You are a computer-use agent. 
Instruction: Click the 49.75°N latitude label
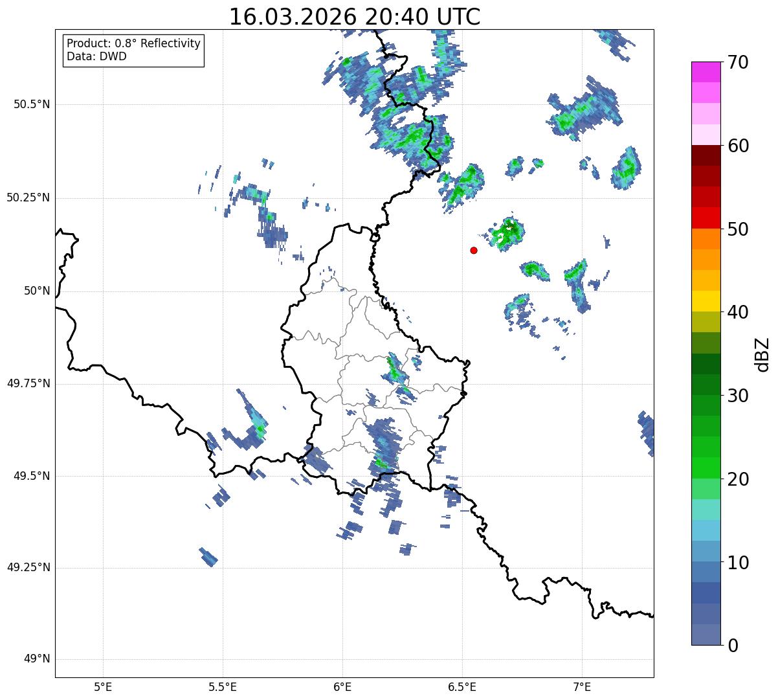28,383
